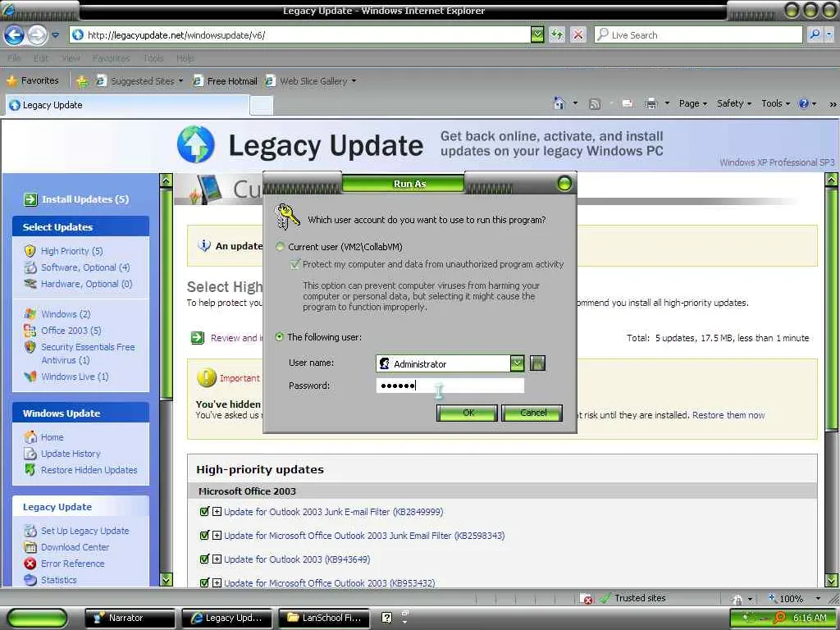The image size is (840, 630).
Task: Click the Print icon in command bar
Action: pyautogui.click(x=651, y=104)
